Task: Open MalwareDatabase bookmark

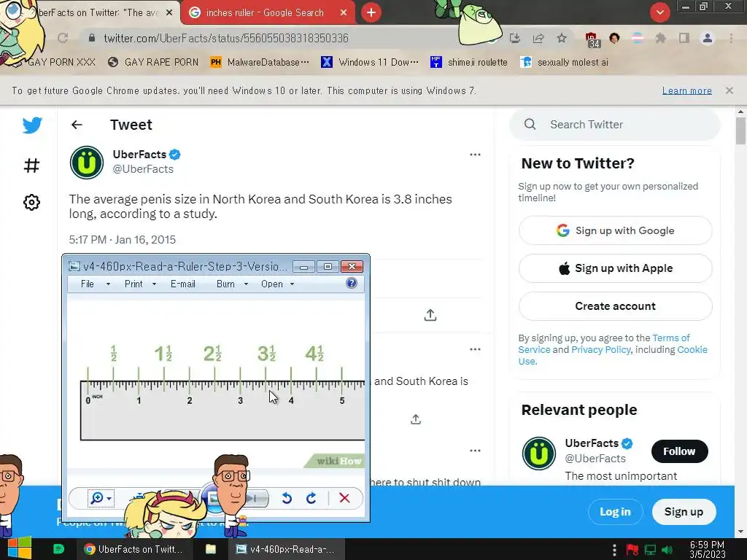Action: (260, 63)
